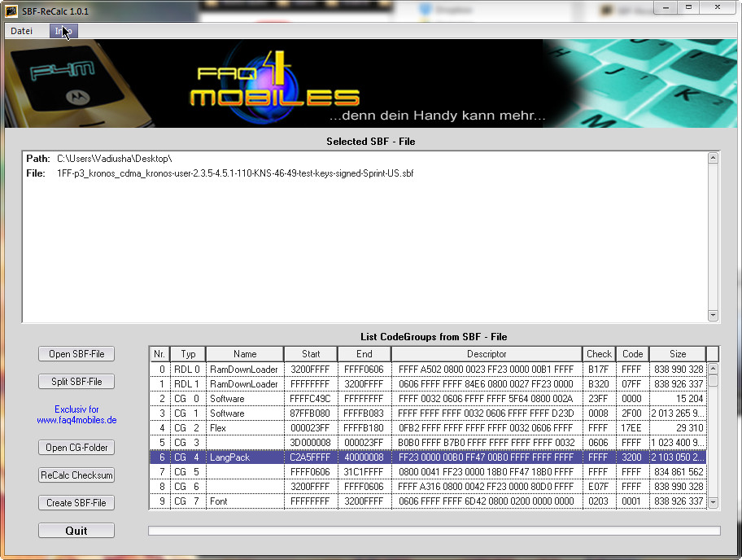Click the Open SBF-File button
Image resolution: width=742 pixels, height=560 pixels.
point(76,354)
